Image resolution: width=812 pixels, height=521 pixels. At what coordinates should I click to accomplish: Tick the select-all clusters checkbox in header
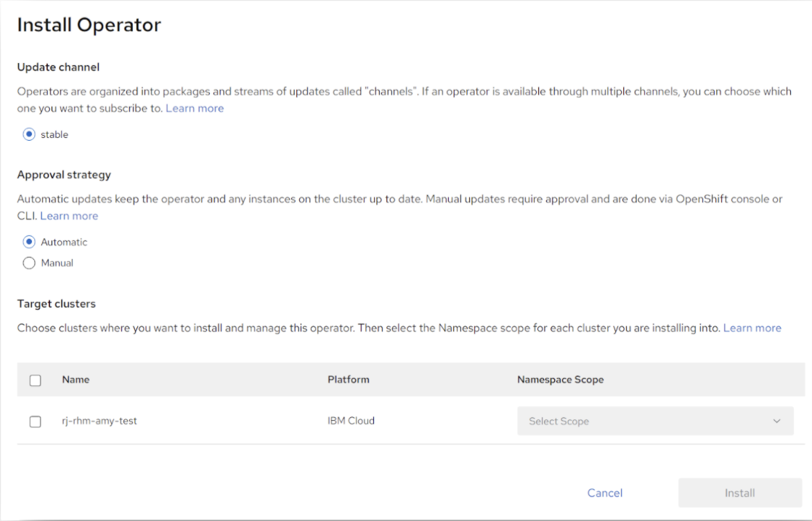pyautogui.click(x=35, y=380)
